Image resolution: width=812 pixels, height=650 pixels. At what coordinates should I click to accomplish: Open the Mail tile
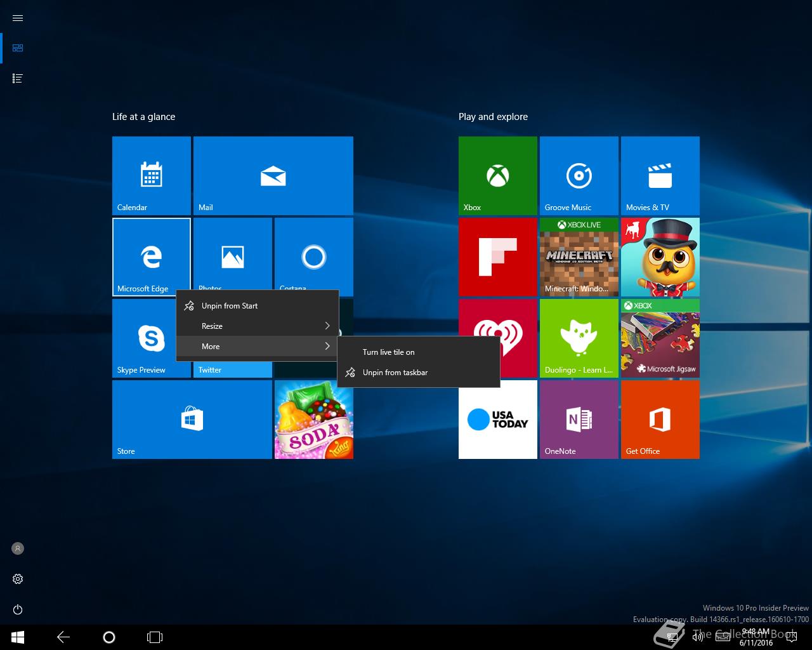(x=273, y=176)
